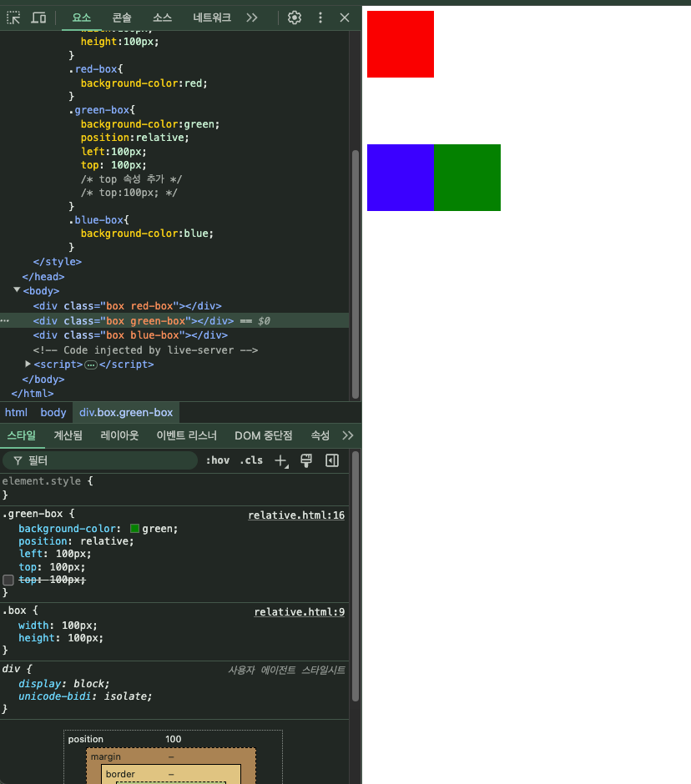Viewport: 691px width, 784px height.
Task: Open the 속성 sub-tab
Action: coord(320,435)
